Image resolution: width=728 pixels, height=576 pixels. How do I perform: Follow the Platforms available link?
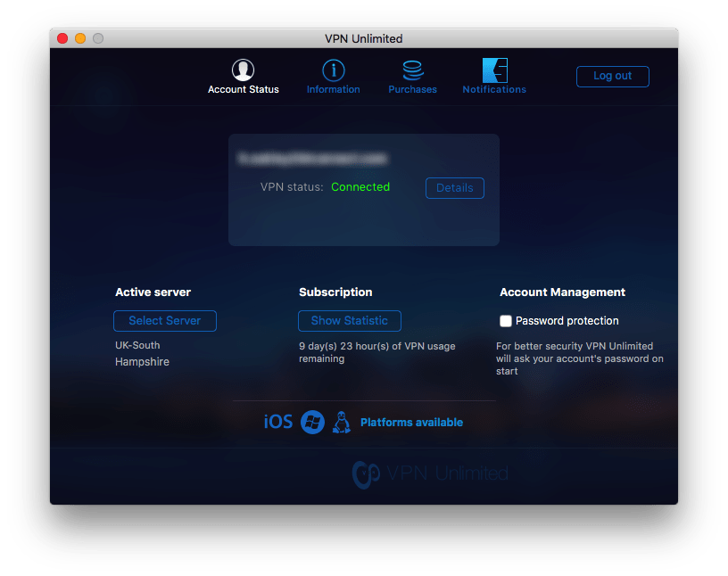coord(411,423)
